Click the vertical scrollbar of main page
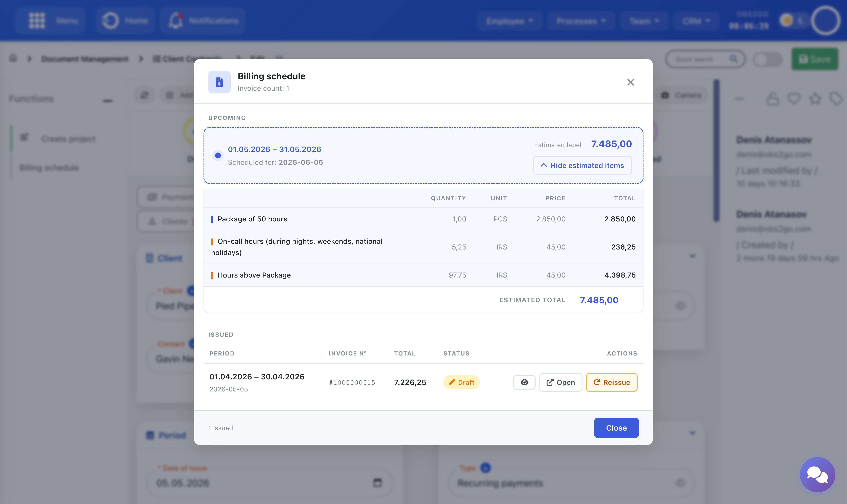The height and width of the screenshot is (504, 847). [716, 151]
